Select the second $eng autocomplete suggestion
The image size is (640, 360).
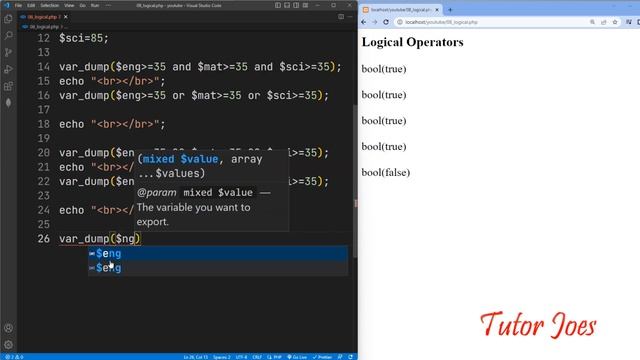point(218,268)
